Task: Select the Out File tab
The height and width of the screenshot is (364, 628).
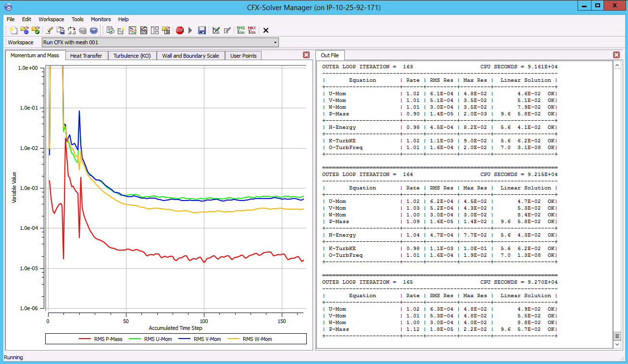Action: click(x=330, y=55)
